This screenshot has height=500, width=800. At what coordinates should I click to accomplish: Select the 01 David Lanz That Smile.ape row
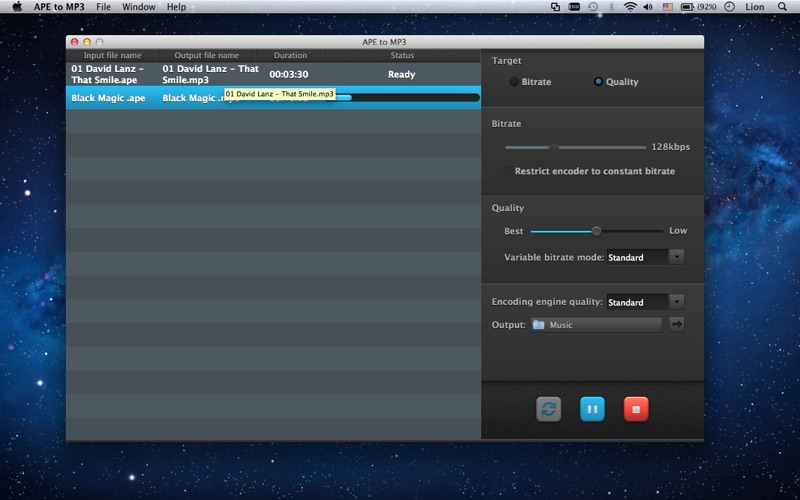(273, 74)
